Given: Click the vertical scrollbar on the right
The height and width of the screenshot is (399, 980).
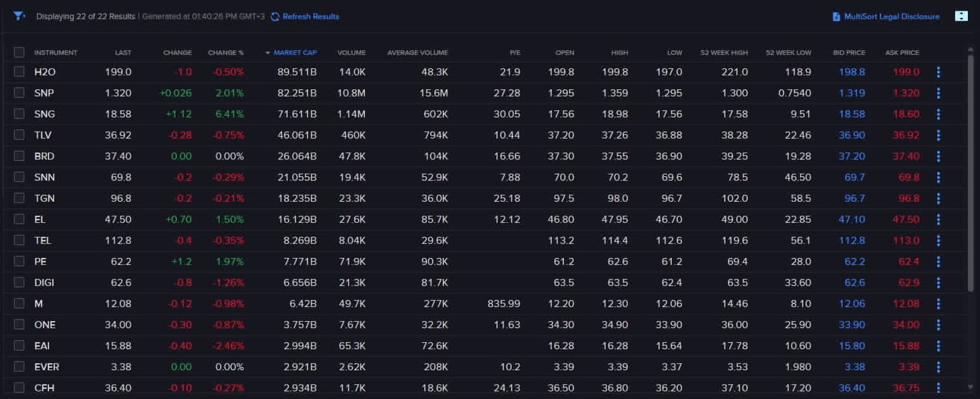Looking at the screenshot, I should pyautogui.click(x=971, y=172).
